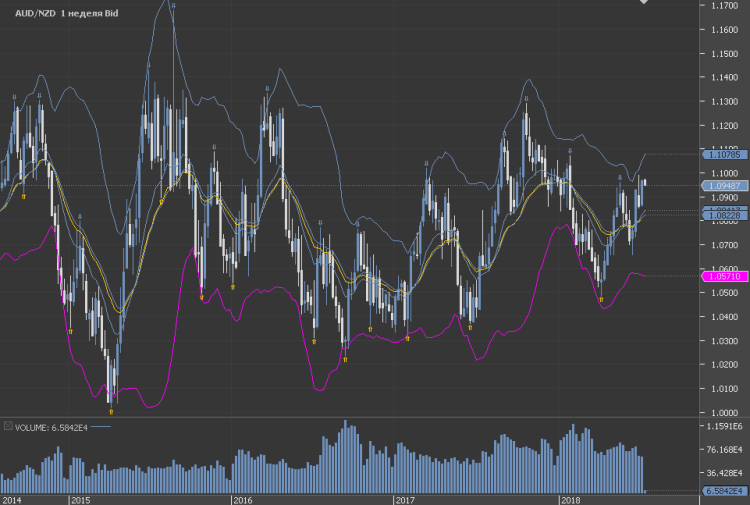Click the 2016 label on time axis
This screenshot has height=505, width=750.
243,501
